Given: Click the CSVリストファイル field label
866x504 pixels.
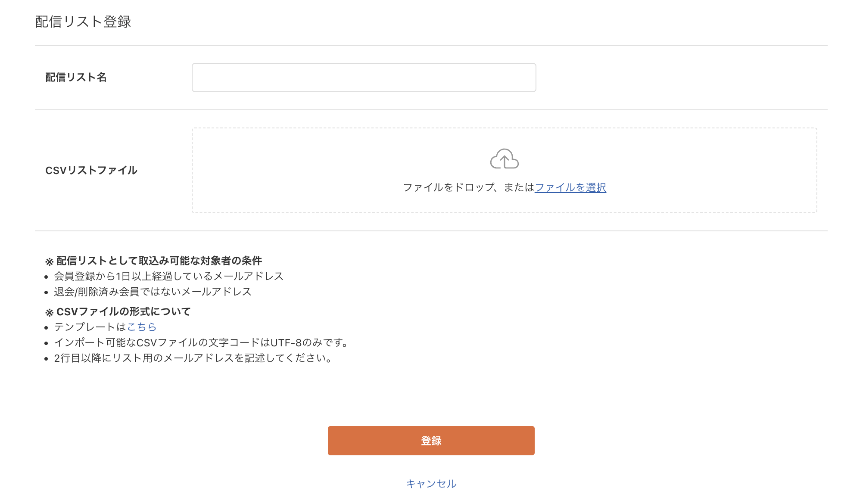Looking at the screenshot, I should click(92, 170).
